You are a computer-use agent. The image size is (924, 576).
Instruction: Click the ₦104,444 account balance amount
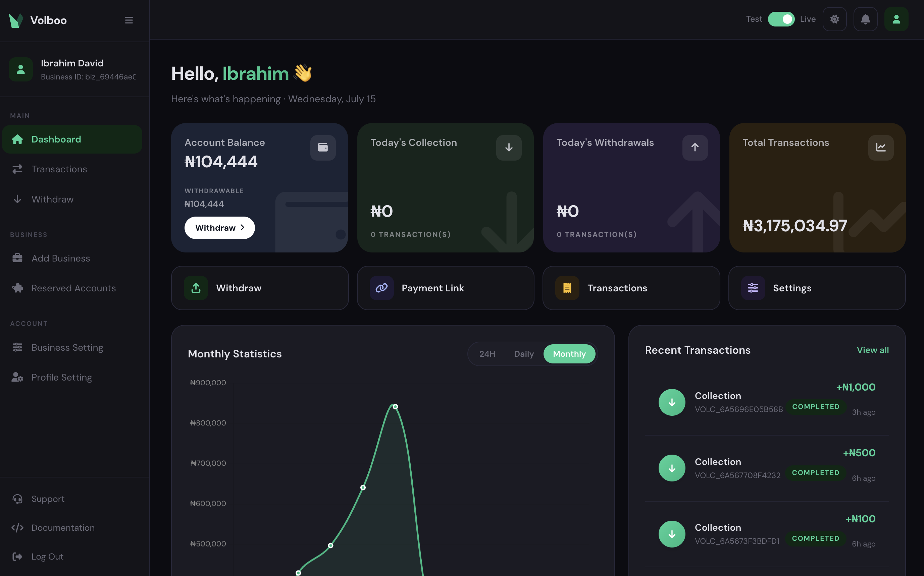(x=221, y=162)
